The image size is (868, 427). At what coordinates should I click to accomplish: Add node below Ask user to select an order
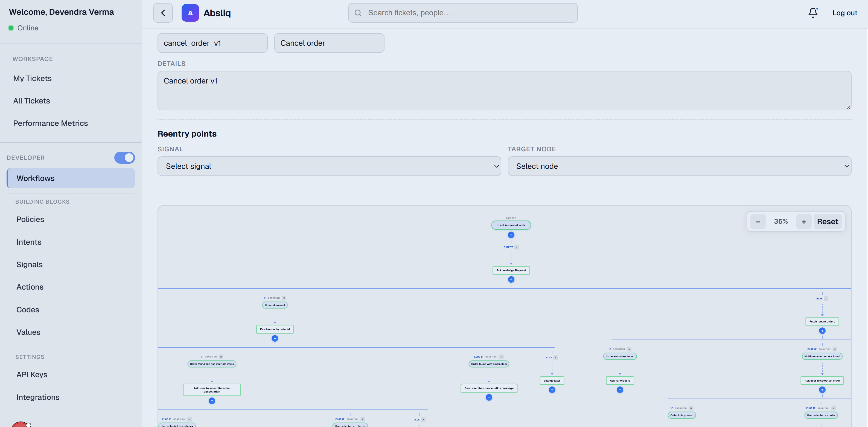[822, 390]
